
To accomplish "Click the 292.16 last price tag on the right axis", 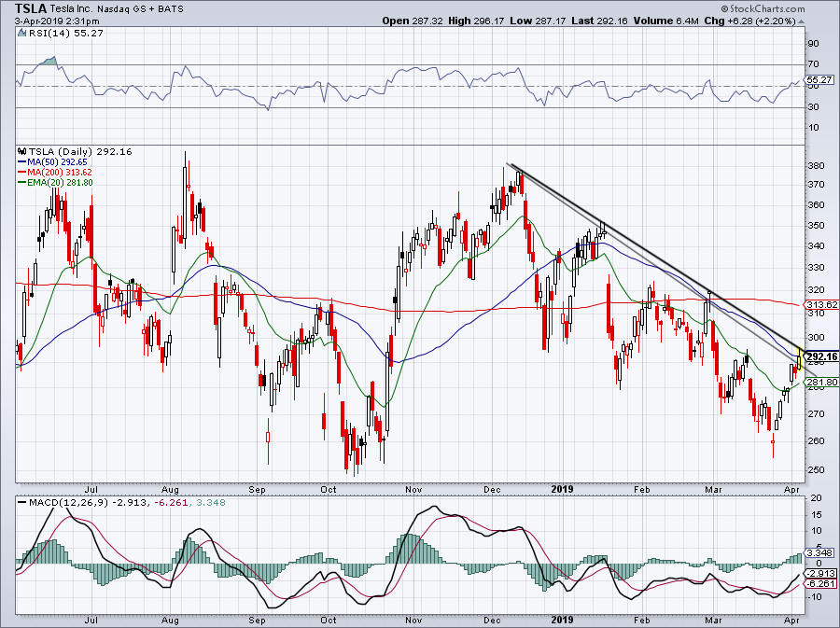I will [821, 356].
